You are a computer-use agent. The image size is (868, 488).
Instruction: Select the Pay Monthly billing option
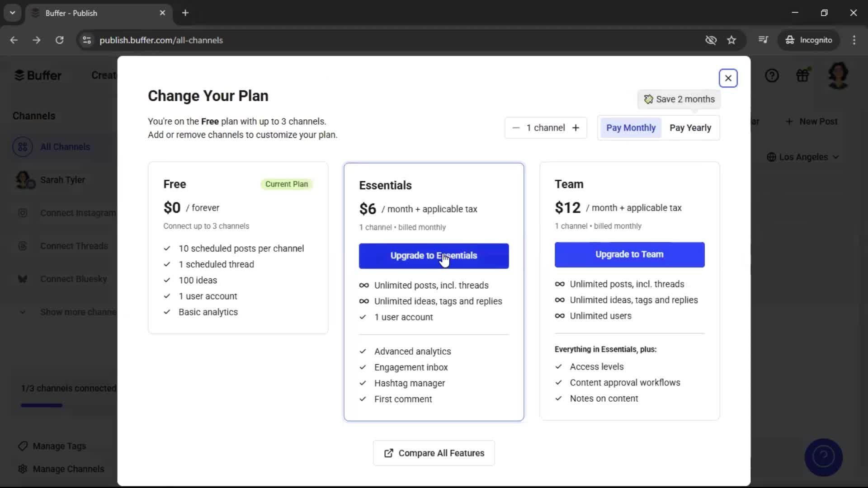[631, 128]
